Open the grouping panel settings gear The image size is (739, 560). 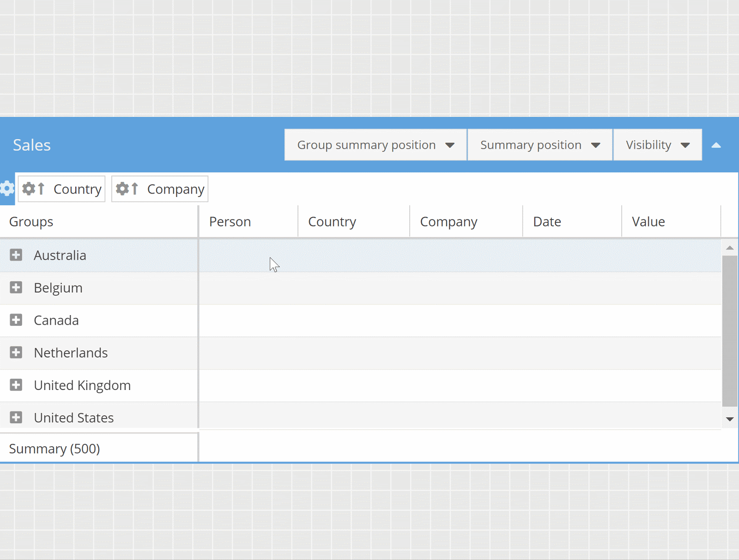7,189
